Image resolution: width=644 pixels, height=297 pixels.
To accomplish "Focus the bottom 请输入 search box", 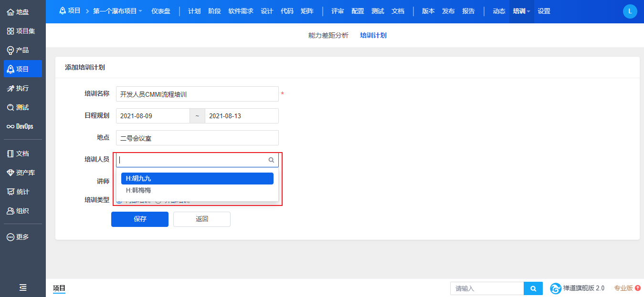I will pyautogui.click(x=487, y=288).
